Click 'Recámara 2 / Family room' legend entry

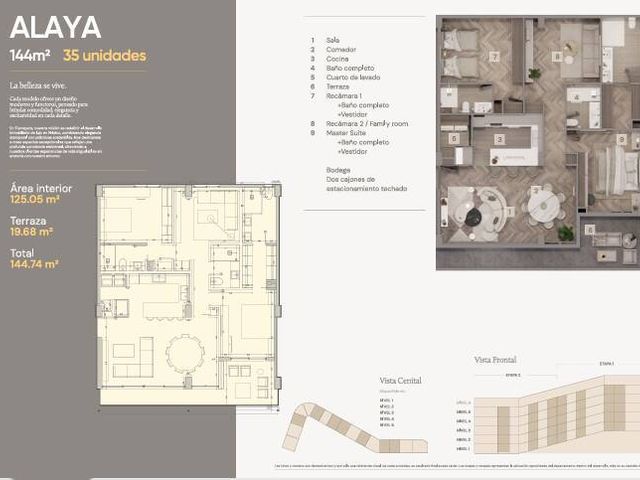pyautogui.click(x=367, y=123)
